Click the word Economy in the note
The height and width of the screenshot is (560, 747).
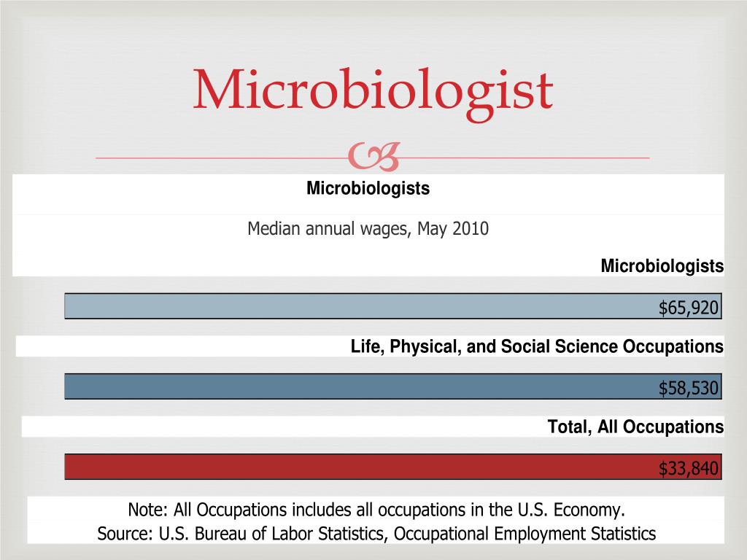(x=589, y=510)
